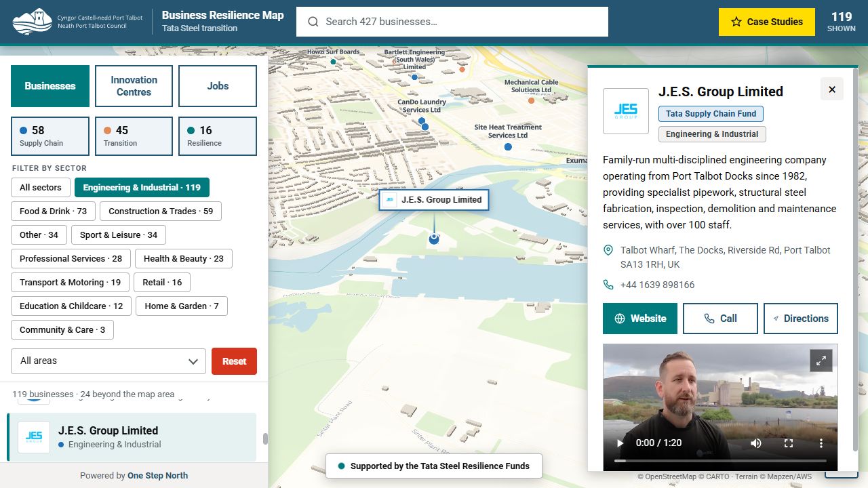The height and width of the screenshot is (488, 868).
Task: Close the J.E.S. Group detail panel
Action: click(x=832, y=89)
